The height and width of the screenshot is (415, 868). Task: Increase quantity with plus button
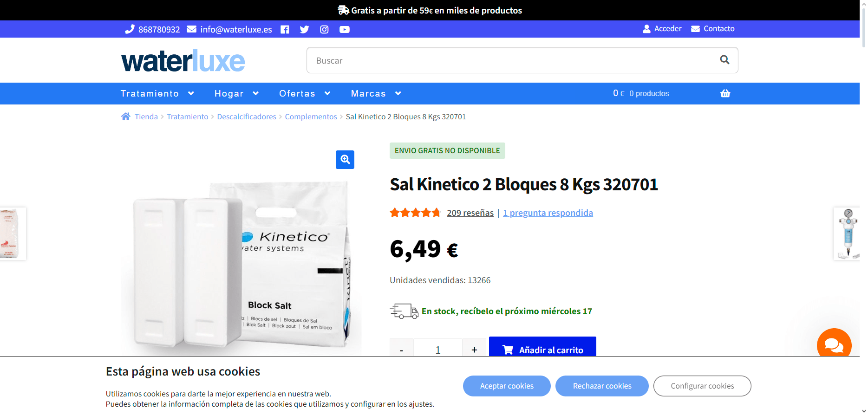click(474, 348)
